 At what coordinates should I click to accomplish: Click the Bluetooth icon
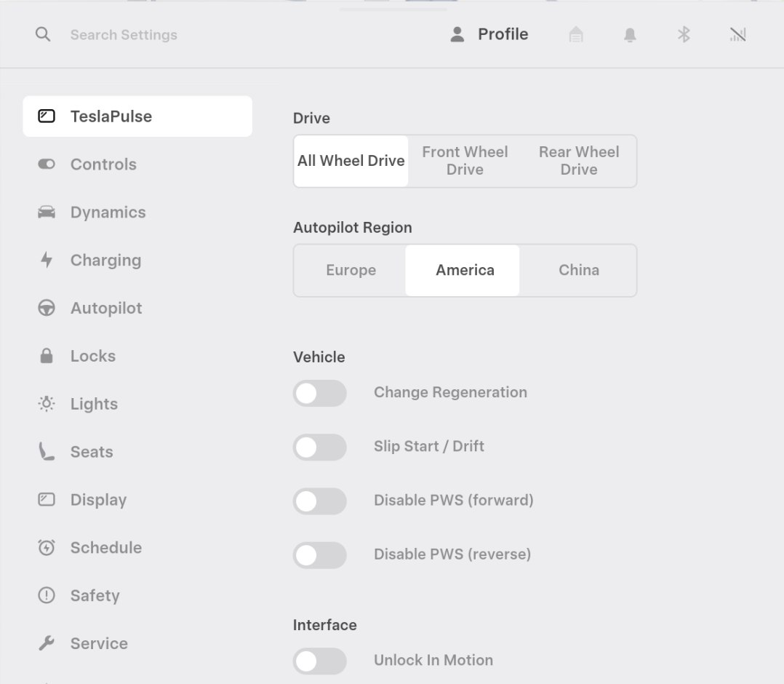pos(684,34)
